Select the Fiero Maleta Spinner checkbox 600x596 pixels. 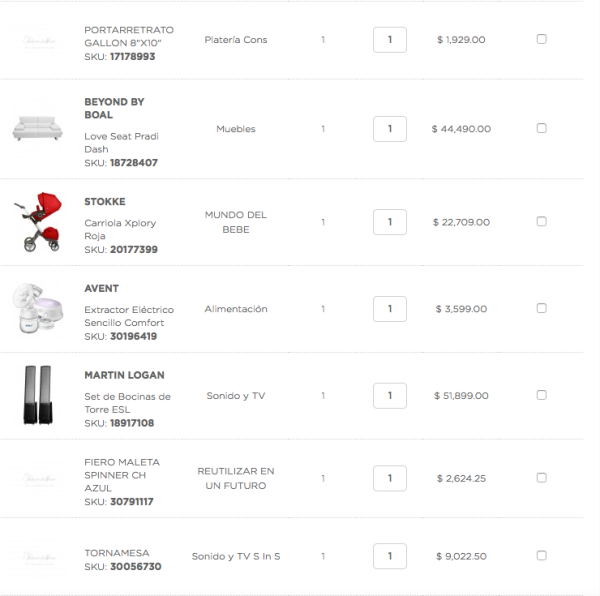(x=541, y=478)
